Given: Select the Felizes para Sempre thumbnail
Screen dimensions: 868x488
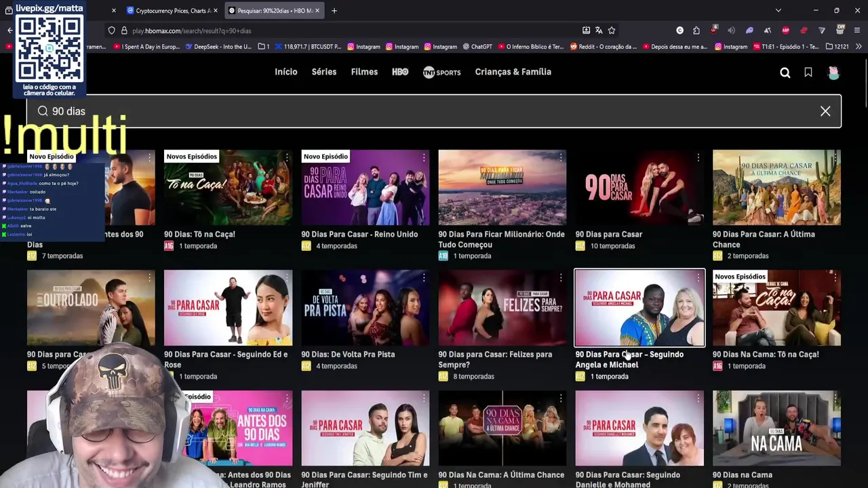Looking at the screenshot, I should pyautogui.click(x=502, y=308).
